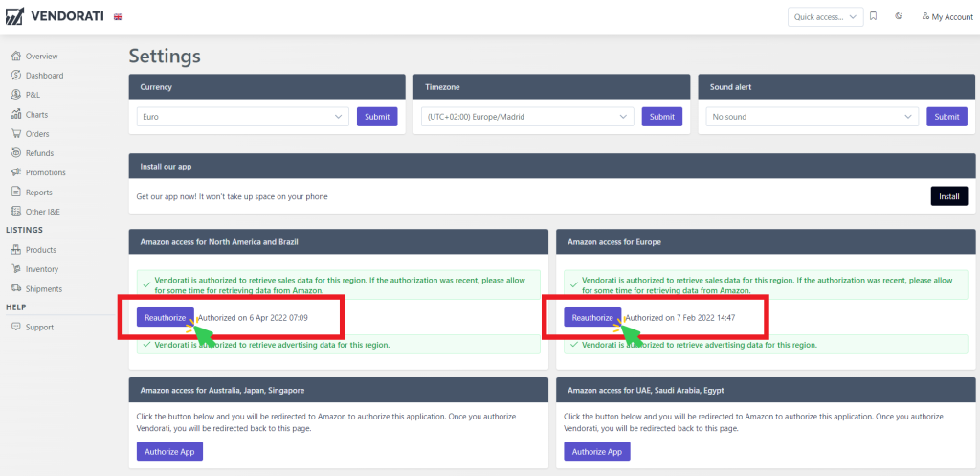Image resolution: width=980 pixels, height=476 pixels.
Task: Click 'Amazon access for North America and Brazil' header
Action: (x=339, y=240)
